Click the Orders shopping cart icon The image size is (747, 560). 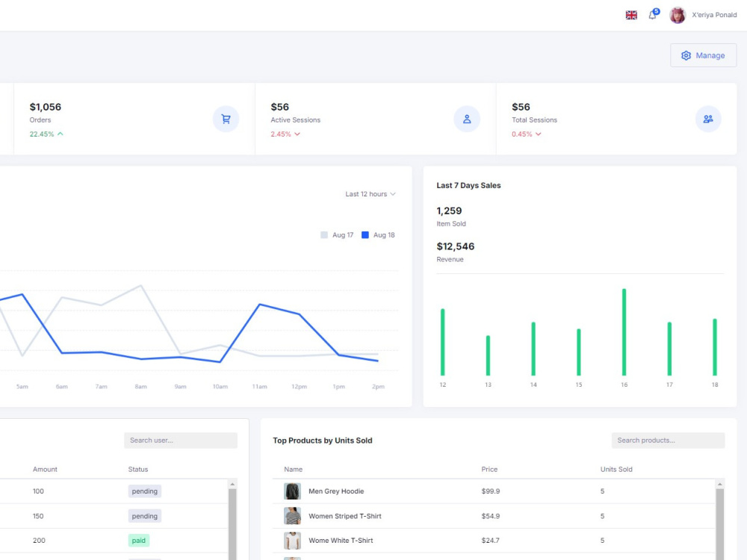226,119
